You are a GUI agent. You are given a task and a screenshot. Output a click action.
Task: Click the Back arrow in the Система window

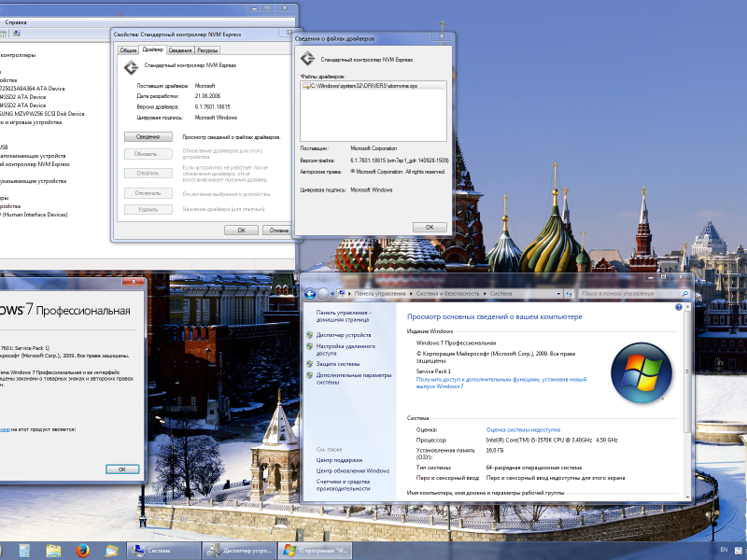coord(310,294)
